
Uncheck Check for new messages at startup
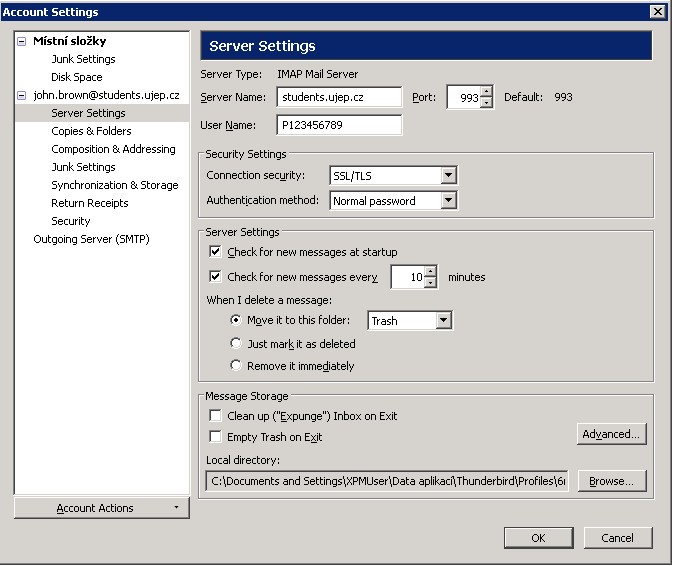click(215, 252)
